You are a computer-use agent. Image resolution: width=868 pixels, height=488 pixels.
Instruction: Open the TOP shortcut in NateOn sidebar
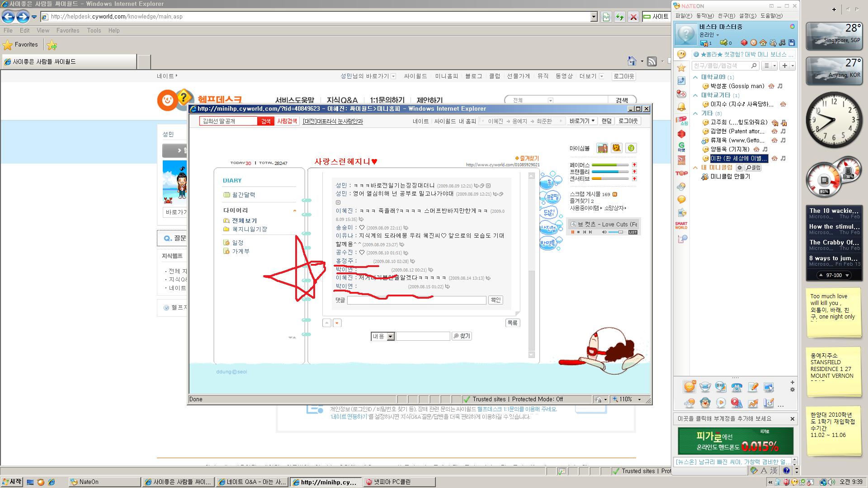tap(681, 174)
